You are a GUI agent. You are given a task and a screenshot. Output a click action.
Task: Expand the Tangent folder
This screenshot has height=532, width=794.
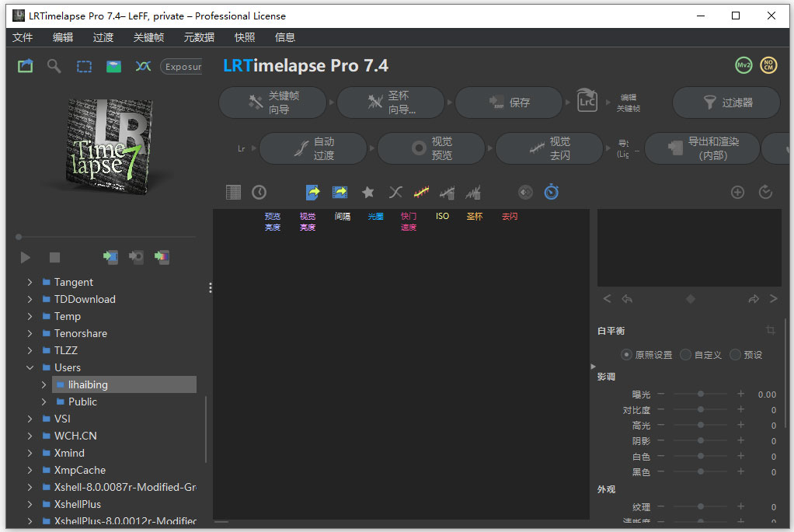coord(30,282)
